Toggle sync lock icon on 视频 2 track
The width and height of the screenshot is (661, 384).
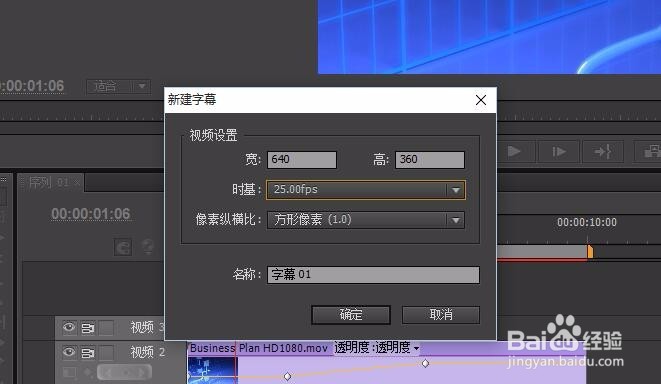pyautogui.click(x=88, y=353)
